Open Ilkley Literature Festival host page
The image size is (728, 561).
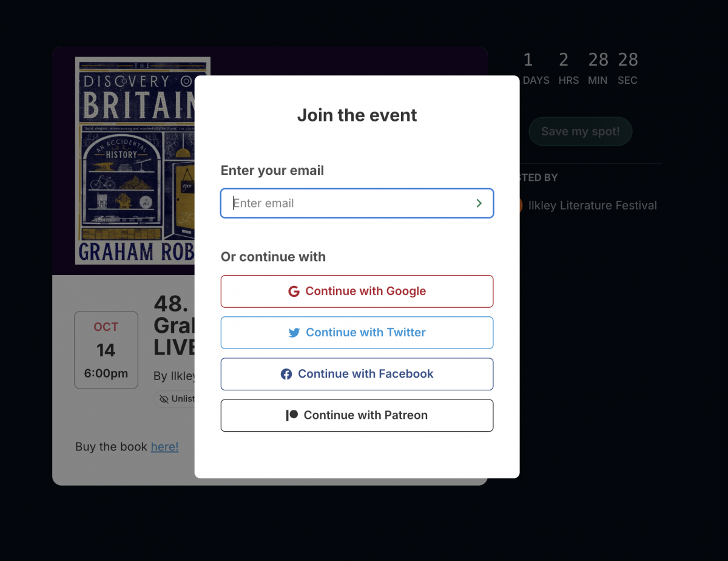click(592, 205)
